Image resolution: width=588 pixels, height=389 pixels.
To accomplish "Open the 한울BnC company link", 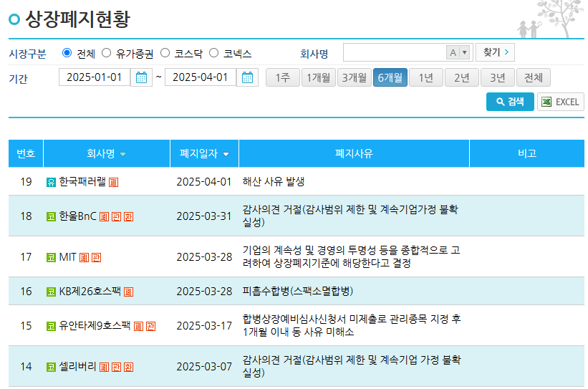I will [77, 216].
